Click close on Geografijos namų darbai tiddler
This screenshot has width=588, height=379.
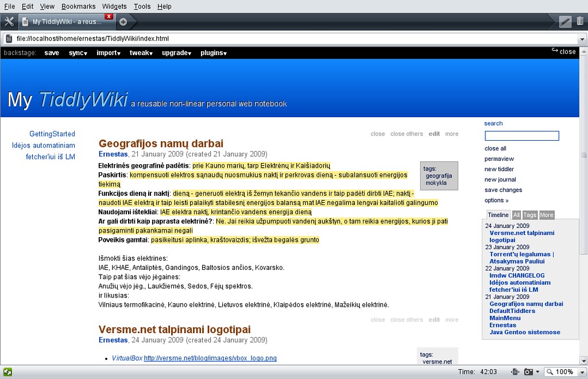(378, 134)
